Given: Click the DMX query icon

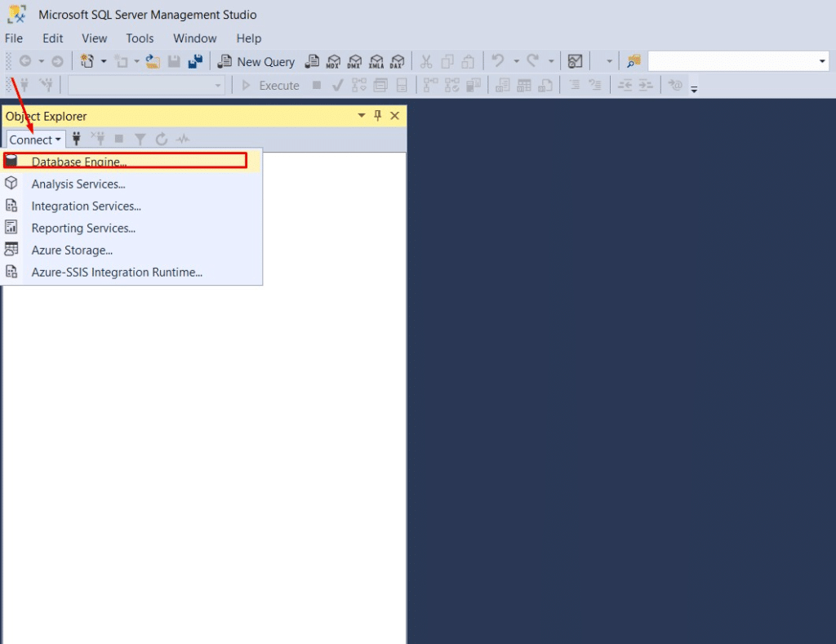Looking at the screenshot, I should coord(354,62).
